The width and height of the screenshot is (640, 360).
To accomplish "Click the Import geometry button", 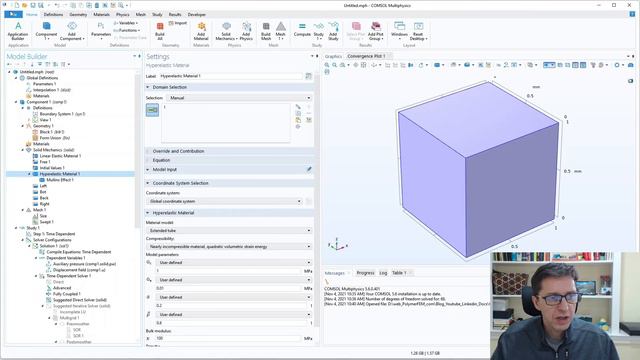I will coord(178,23).
